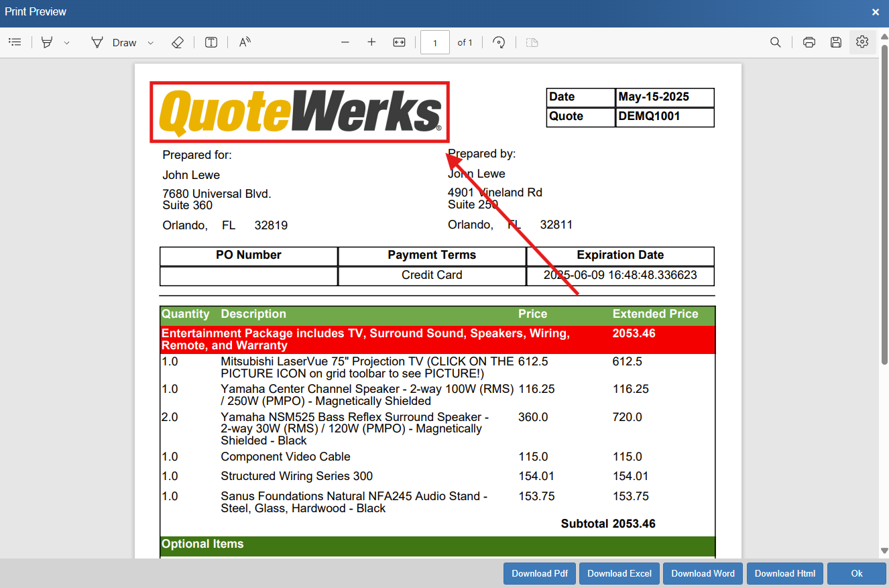Activate the Draw pen tool
Screen dimensions: 889x588
(114, 42)
